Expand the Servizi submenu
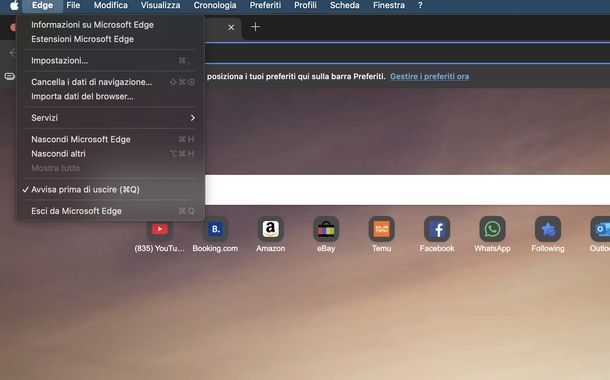 point(110,118)
